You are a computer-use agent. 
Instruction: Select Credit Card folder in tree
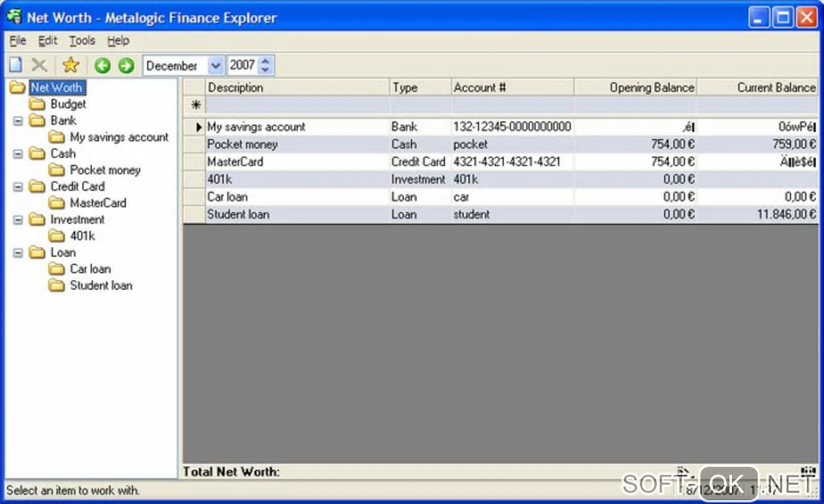point(78,187)
